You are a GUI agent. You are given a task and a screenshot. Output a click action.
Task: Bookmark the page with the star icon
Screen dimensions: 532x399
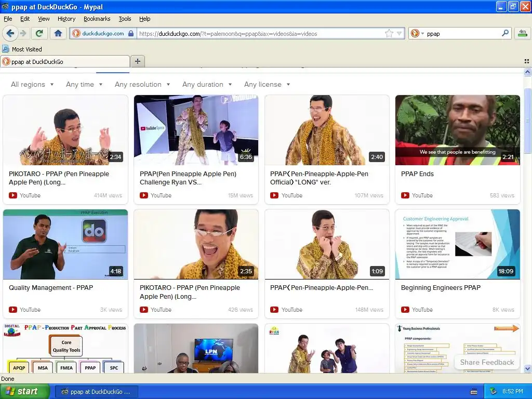point(389,33)
